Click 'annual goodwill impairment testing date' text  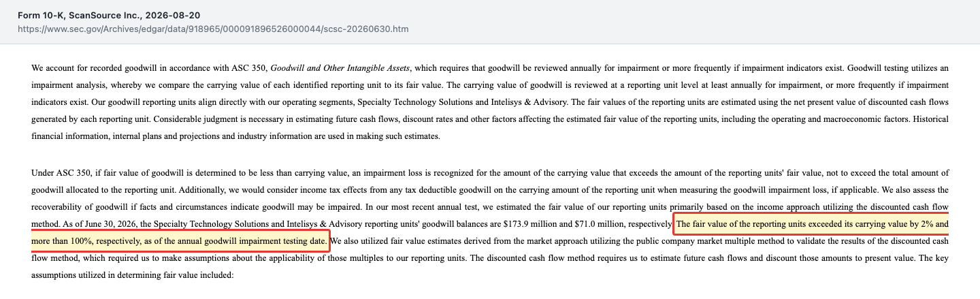pyautogui.click(x=248, y=242)
